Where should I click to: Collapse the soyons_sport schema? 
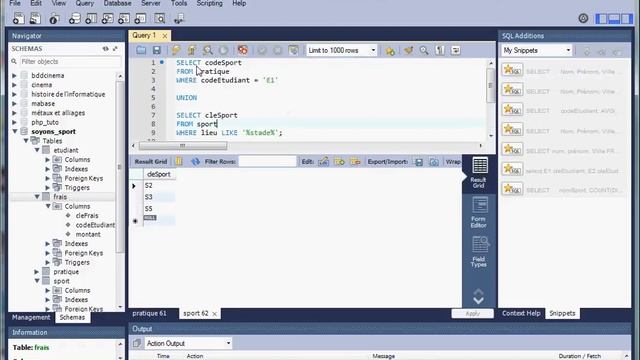pos(15,131)
